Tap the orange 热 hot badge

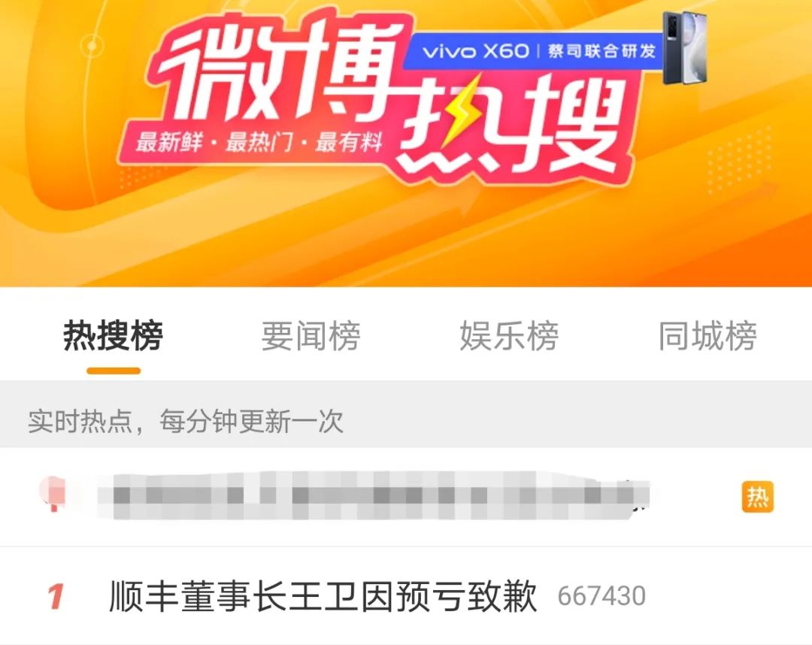757,497
